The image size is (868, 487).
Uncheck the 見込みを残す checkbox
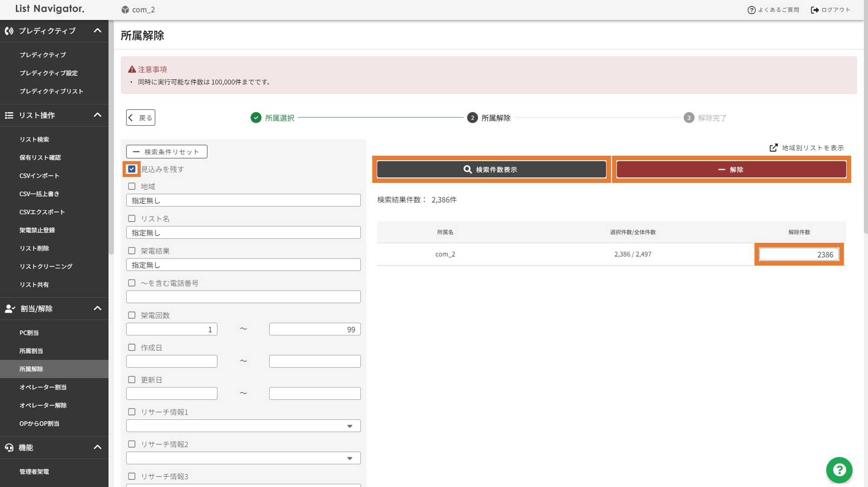(x=132, y=169)
